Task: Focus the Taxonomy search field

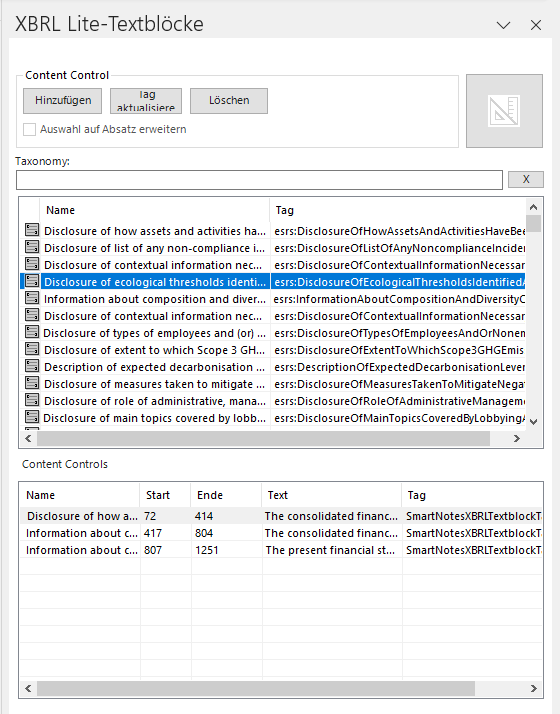Action: tap(260, 180)
